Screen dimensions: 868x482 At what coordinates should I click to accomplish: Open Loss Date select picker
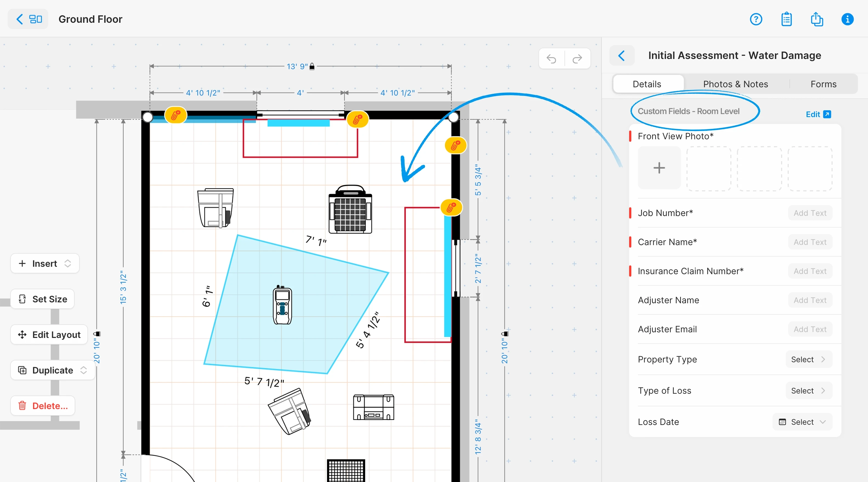click(x=802, y=422)
